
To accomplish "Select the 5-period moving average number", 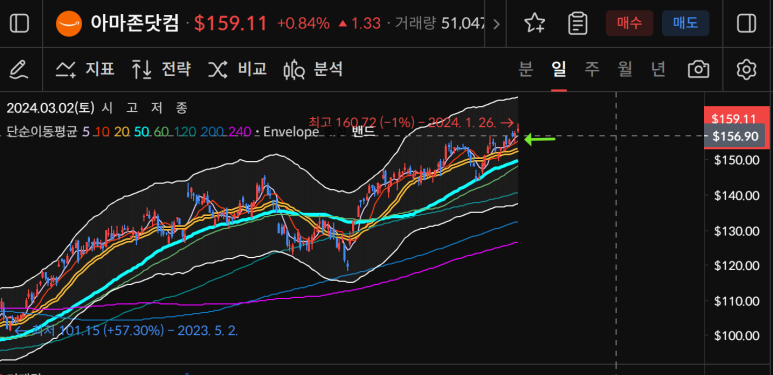I will coord(86,132).
